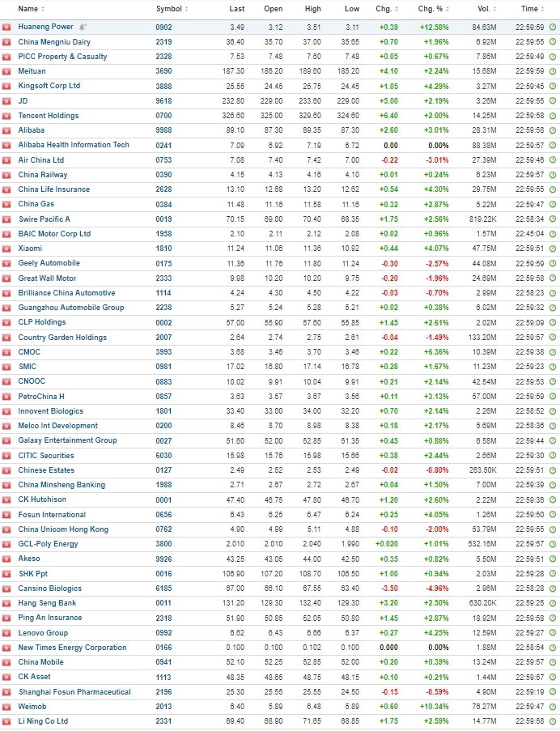560x731 pixels.
Task: Click the alert bell icon next to Huaneng Power
Action: point(83,27)
